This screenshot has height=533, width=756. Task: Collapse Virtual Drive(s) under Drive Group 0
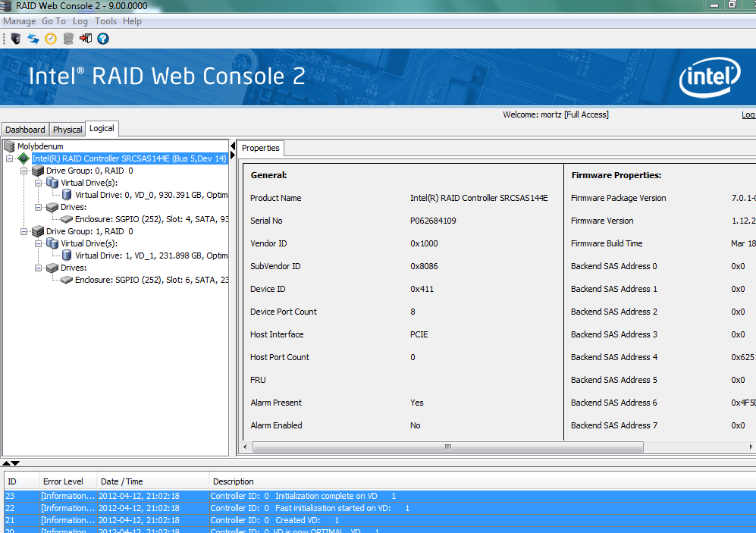[38, 183]
